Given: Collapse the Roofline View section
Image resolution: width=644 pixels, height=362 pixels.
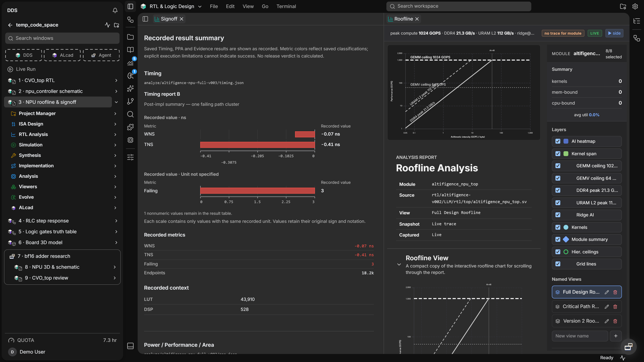Looking at the screenshot, I should [399, 265].
